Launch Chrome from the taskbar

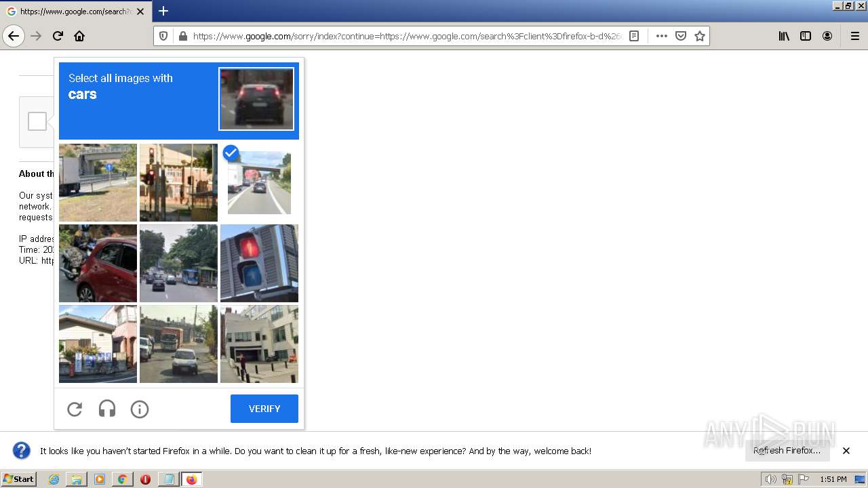pyautogui.click(x=122, y=479)
